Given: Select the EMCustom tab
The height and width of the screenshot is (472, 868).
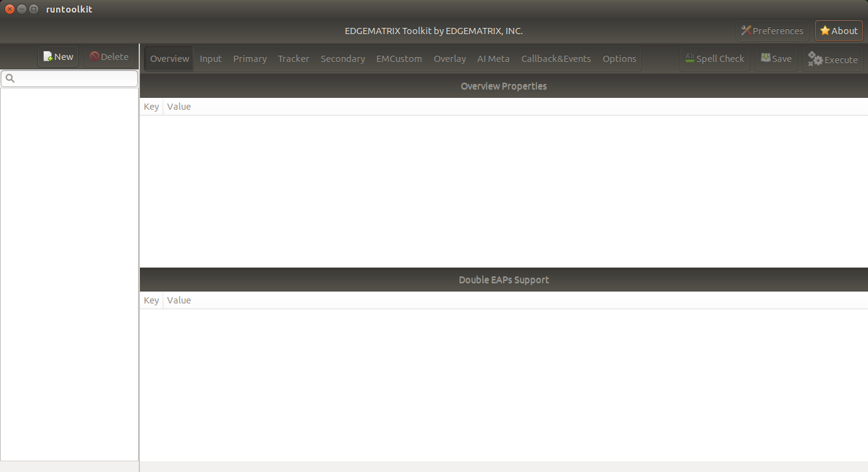Looking at the screenshot, I should (x=399, y=59).
